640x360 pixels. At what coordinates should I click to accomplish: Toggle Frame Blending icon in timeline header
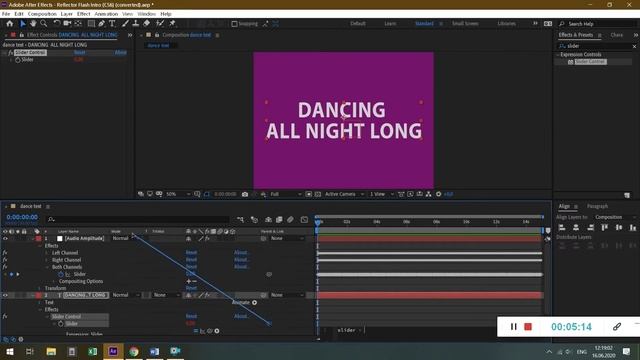[279, 220]
